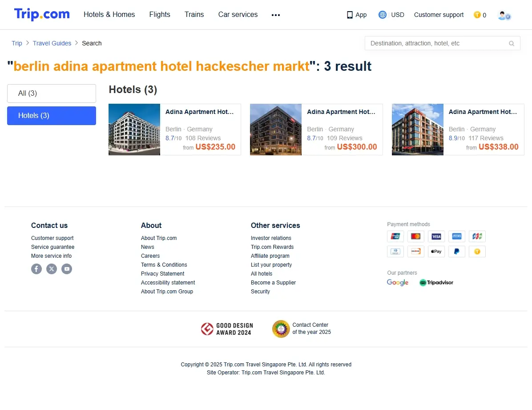Open Trip.com Rewards link
The width and height of the screenshot is (532, 410).
(x=272, y=247)
